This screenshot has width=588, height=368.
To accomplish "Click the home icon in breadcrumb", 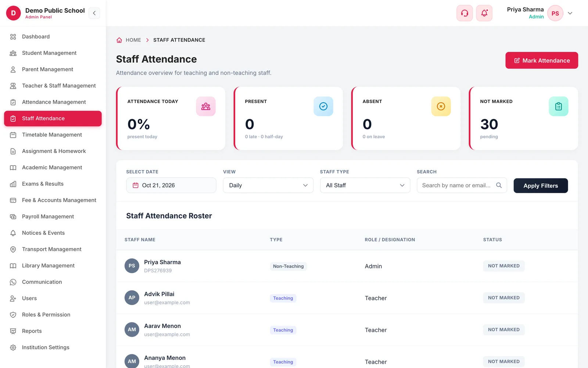I will (119, 40).
